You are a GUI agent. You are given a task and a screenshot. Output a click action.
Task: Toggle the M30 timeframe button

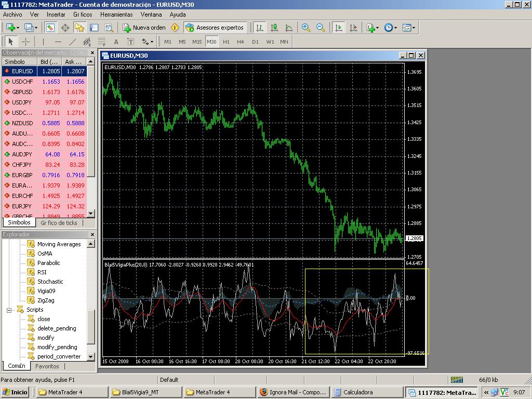211,42
